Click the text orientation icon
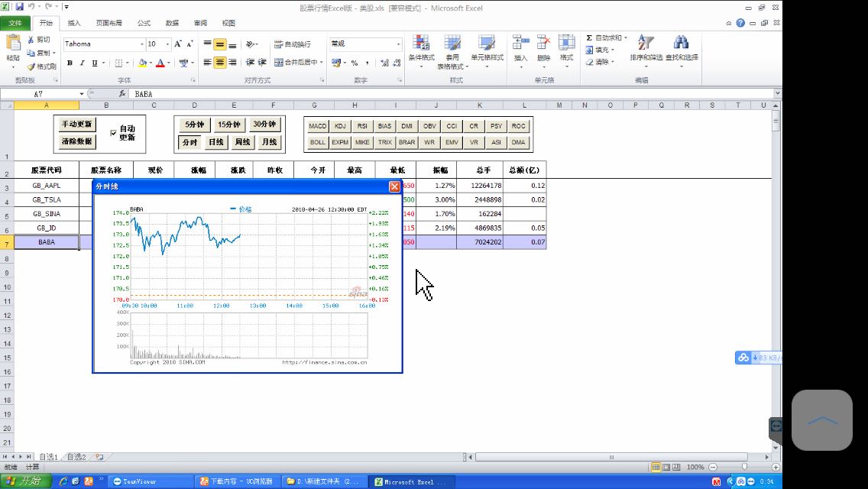 coord(250,44)
